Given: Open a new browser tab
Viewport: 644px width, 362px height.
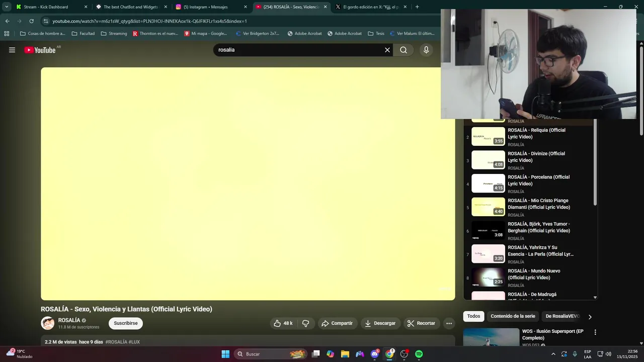Looking at the screenshot, I should [x=417, y=7].
